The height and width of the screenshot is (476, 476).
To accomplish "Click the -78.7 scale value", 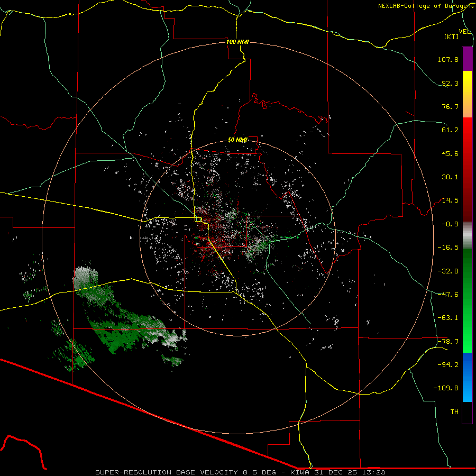I will click(448, 342).
